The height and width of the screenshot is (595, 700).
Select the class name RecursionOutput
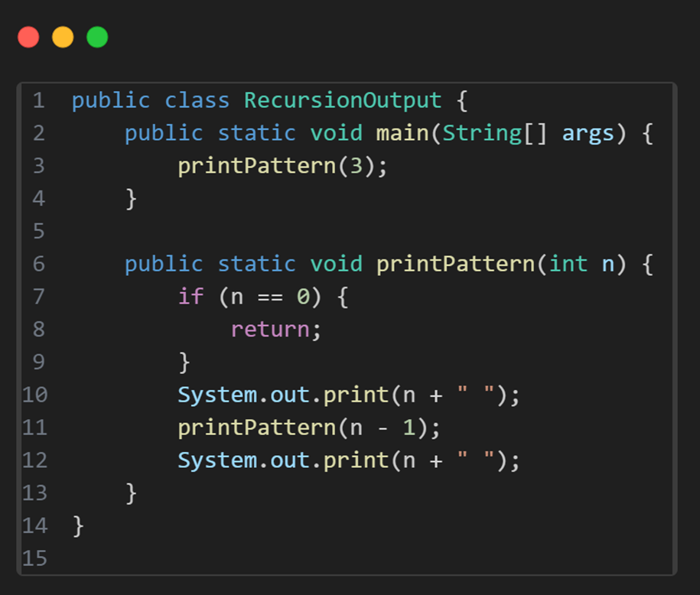click(x=343, y=100)
